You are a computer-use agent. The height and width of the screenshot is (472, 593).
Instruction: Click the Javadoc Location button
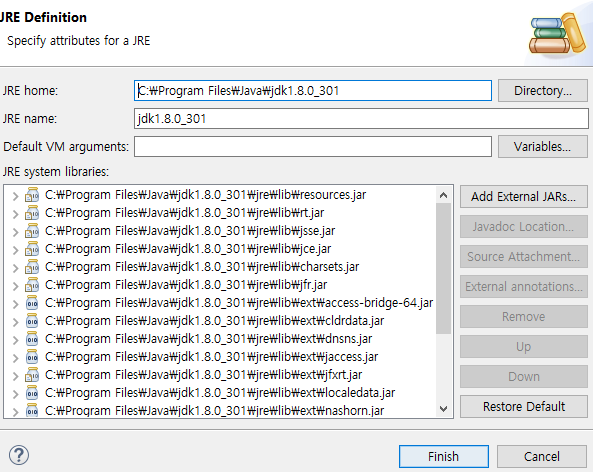pos(524,227)
